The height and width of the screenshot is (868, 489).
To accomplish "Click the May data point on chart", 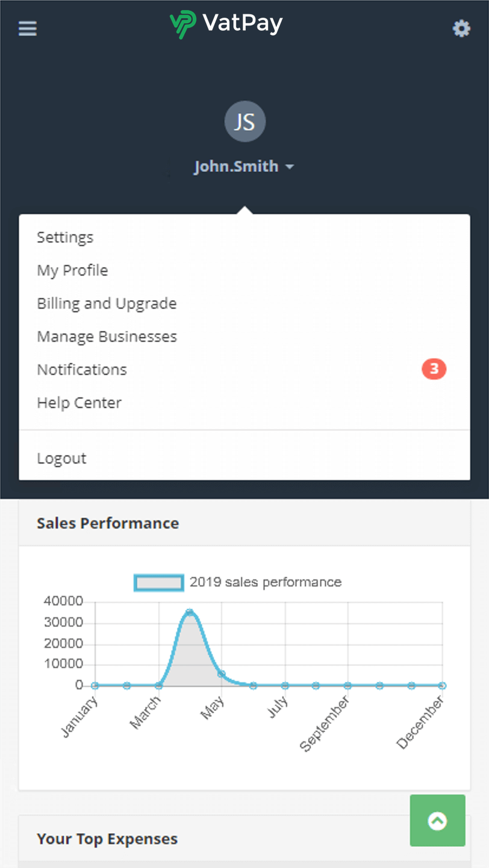I will click(222, 674).
